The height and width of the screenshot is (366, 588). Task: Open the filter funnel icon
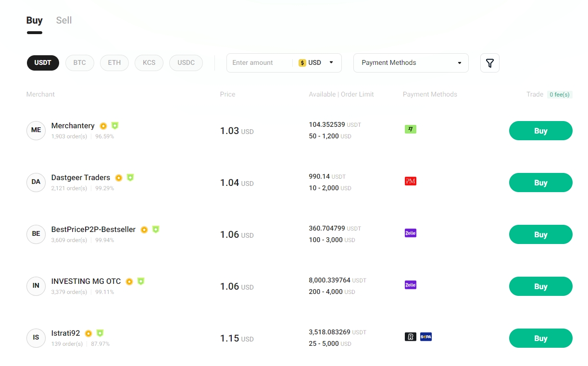pos(489,63)
